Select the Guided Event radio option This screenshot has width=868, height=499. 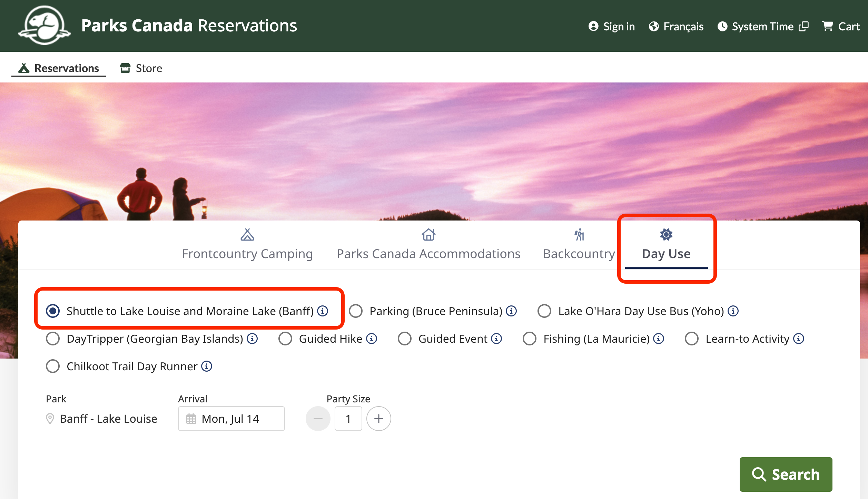tap(405, 339)
